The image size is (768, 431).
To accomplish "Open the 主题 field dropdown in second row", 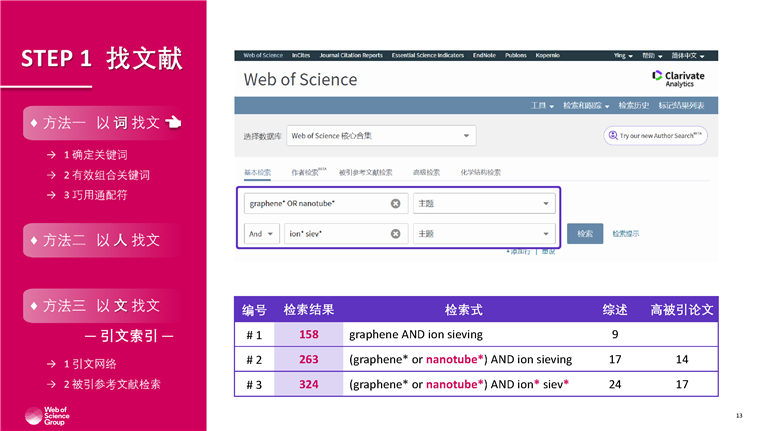I will 484,234.
